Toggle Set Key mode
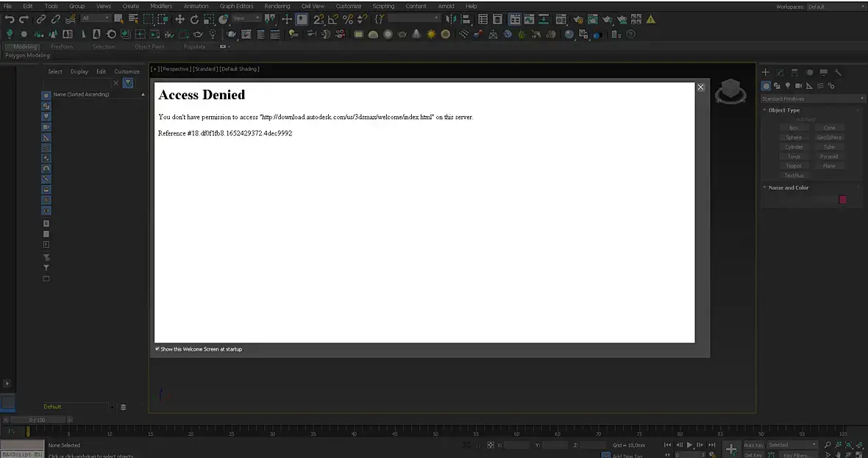 753,454
